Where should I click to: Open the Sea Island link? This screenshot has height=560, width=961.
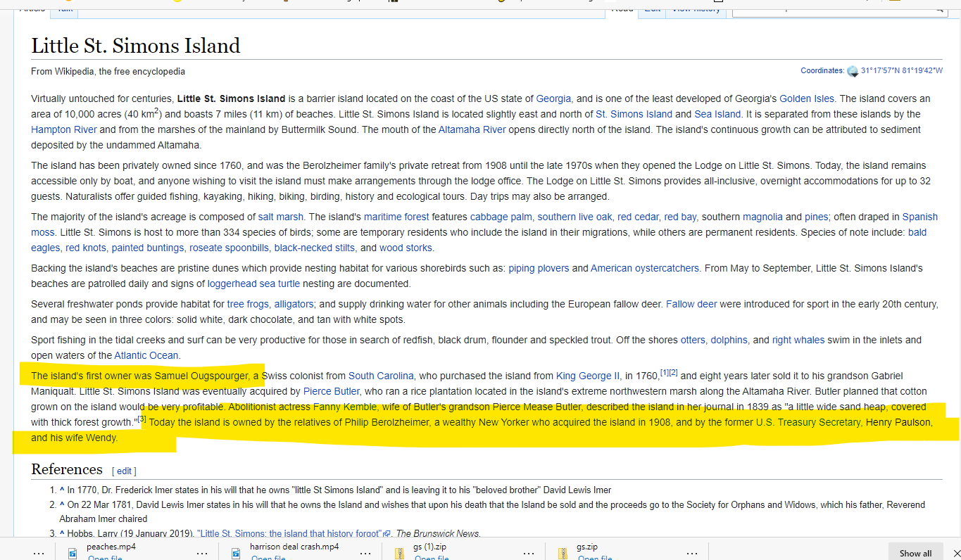(717, 114)
